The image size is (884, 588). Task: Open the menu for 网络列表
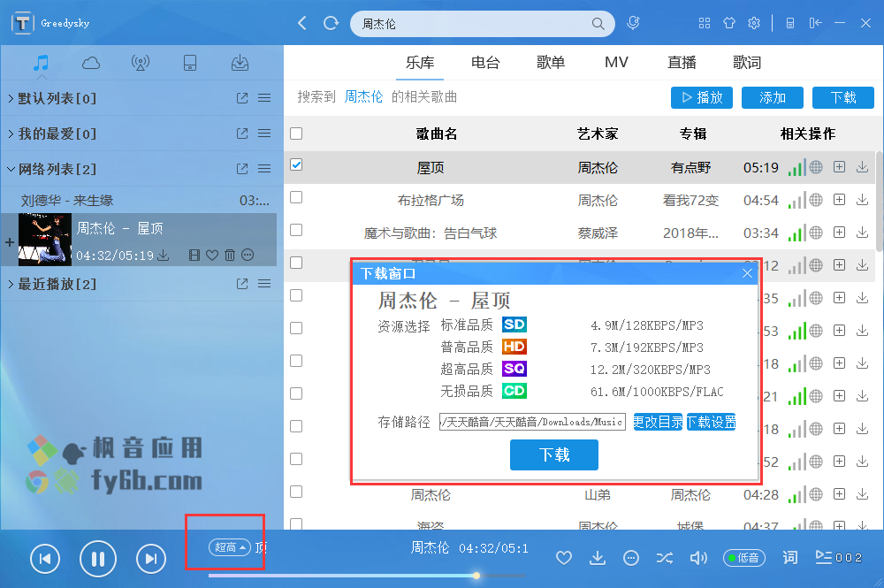pyautogui.click(x=264, y=169)
